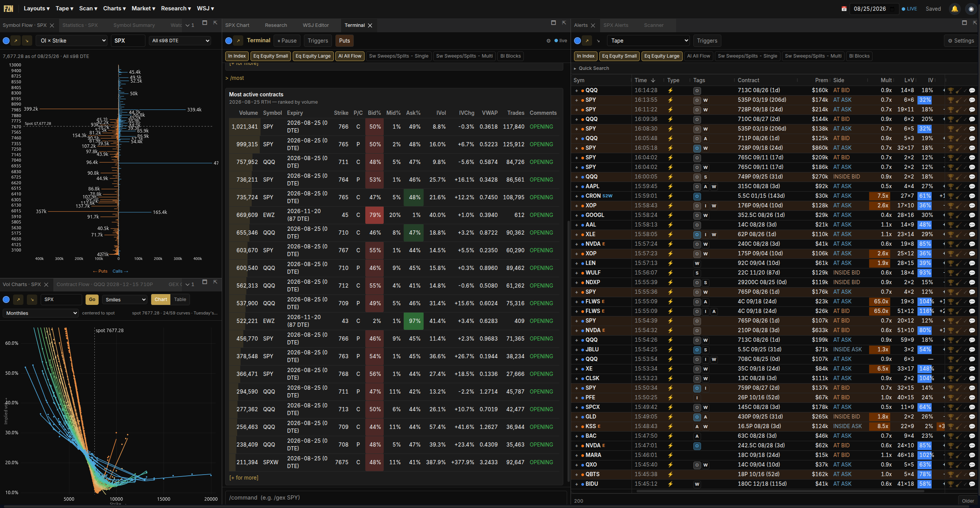Open the OI × Strike dropdown
The height and width of the screenshot is (508, 980).
pos(72,41)
